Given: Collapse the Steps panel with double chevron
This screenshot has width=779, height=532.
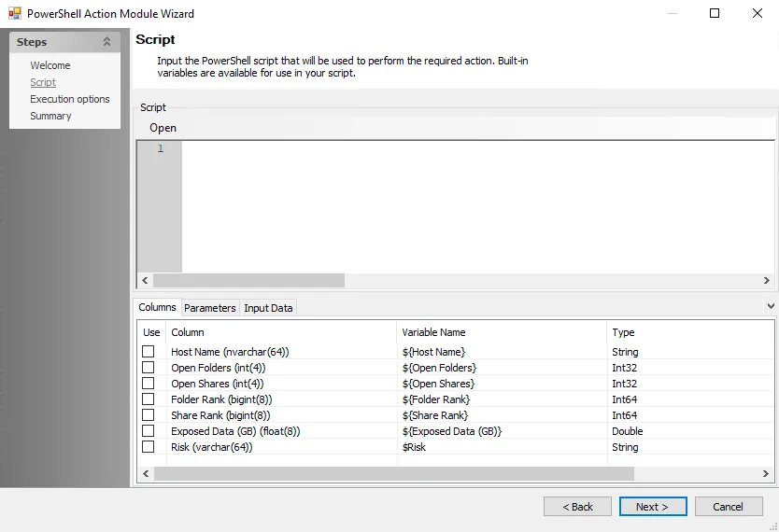Looking at the screenshot, I should point(106,42).
